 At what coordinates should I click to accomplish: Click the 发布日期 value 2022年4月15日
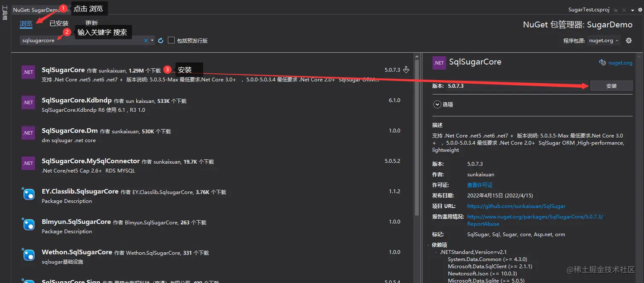click(x=500, y=196)
